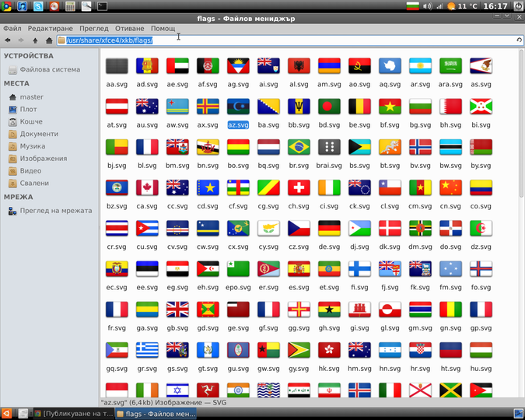Image resolution: width=525 pixels, height=420 pixels.
Task: Click the power button icon in panel
Action: point(518,6)
